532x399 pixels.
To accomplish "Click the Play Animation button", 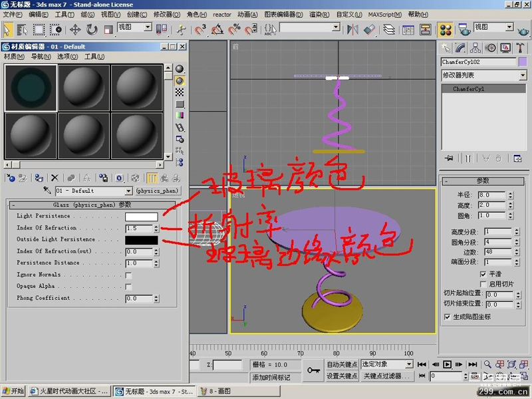I will click(x=447, y=364).
